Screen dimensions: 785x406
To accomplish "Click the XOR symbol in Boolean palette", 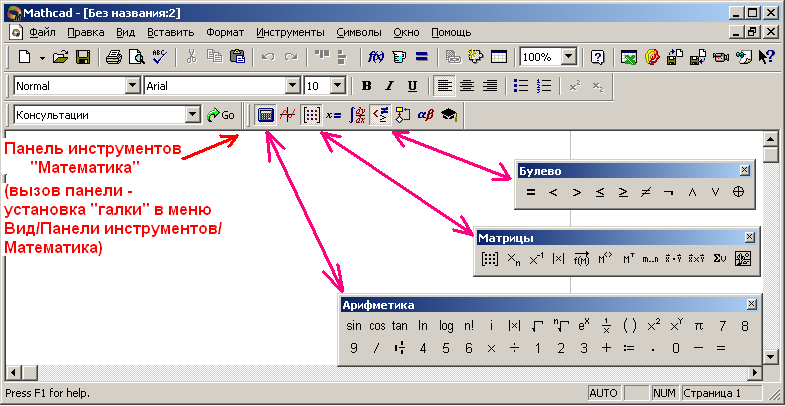I will point(737,192).
